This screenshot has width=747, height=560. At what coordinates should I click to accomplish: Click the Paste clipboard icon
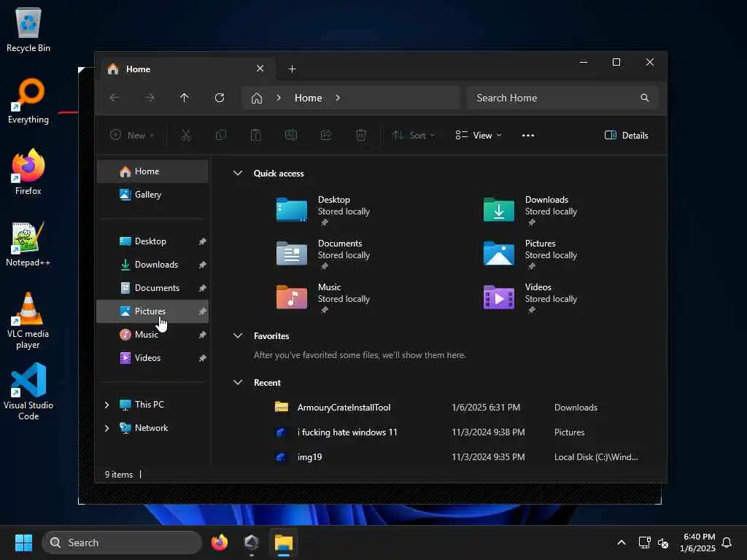(256, 135)
